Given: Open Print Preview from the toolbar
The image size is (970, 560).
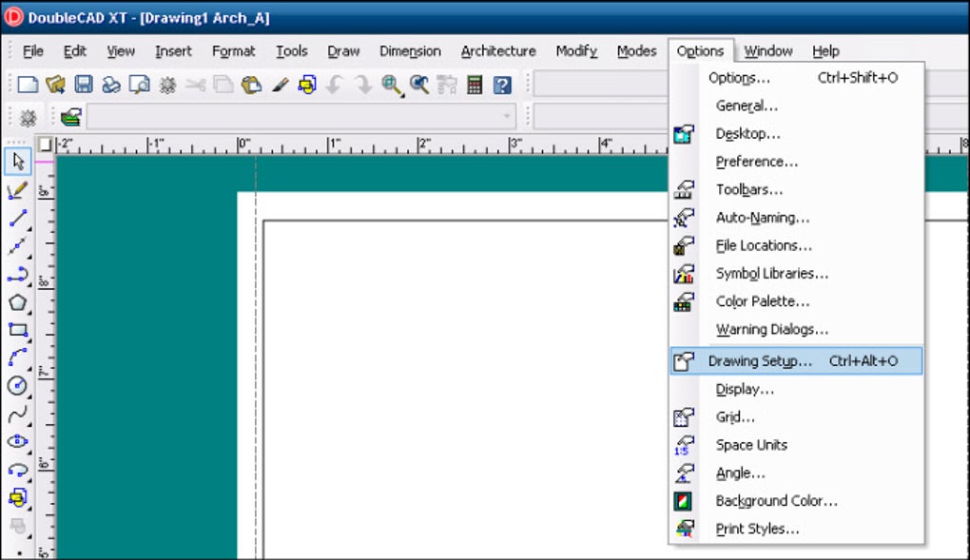Looking at the screenshot, I should tap(139, 85).
